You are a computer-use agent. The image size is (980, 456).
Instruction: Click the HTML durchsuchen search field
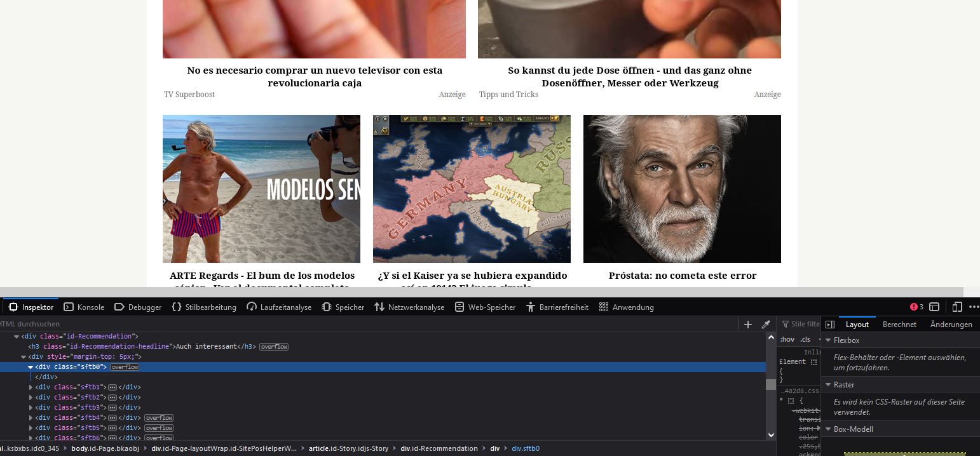click(51, 325)
